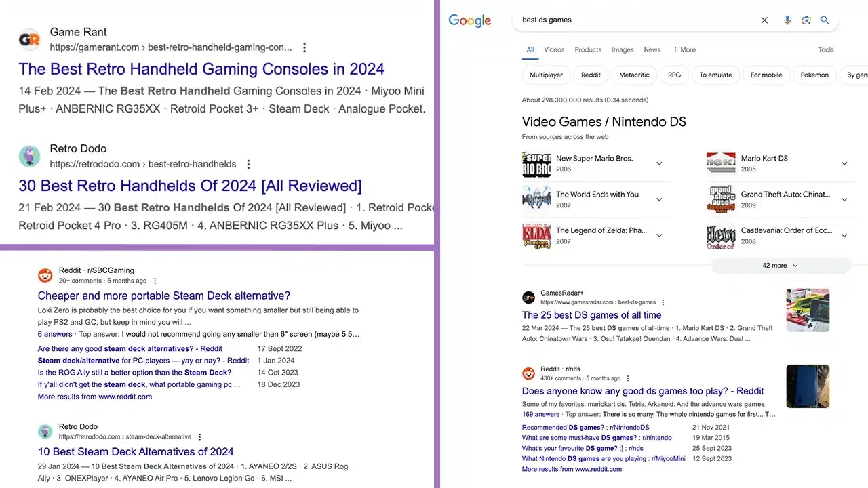Click Legend of Zelda Phantom Hourglass cover
The image size is (868, 488).
point(536,236)
